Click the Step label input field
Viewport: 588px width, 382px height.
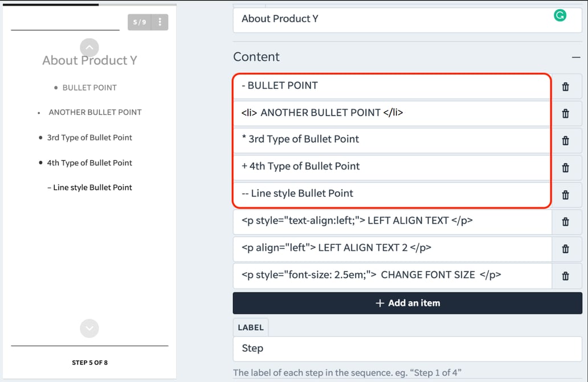click(407, 348)
